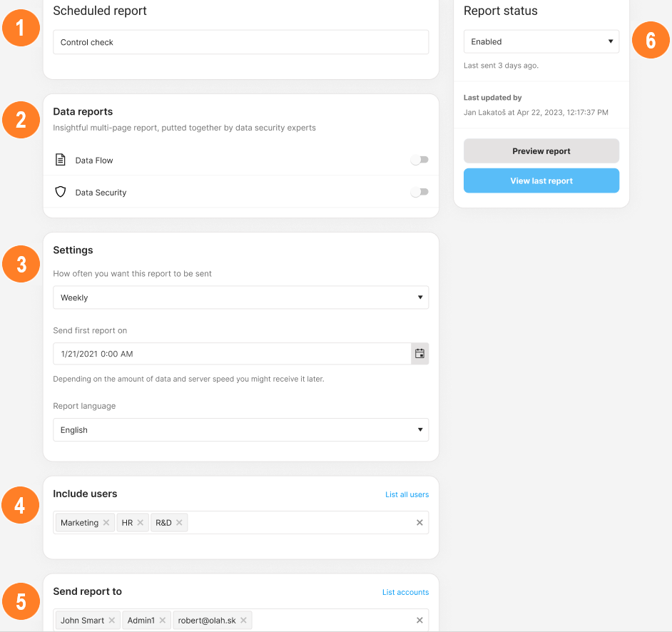672x632 pixels.
Task: Click the View last report button
Action: 541,181
